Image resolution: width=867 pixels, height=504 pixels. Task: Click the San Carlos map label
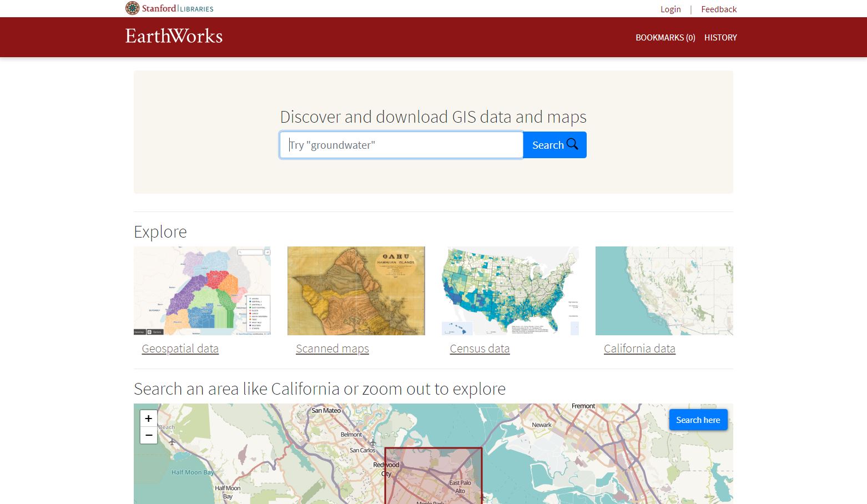[x=362, y=450]
